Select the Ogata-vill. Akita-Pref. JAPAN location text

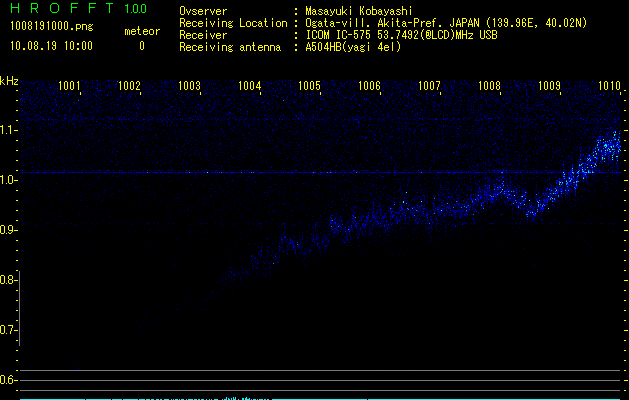click(x=446, y=24)
